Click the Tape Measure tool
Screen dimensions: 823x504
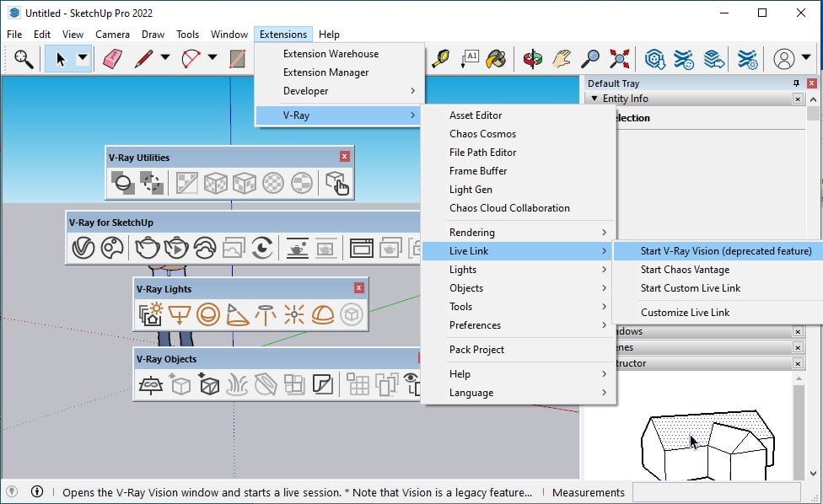[441, 59]
